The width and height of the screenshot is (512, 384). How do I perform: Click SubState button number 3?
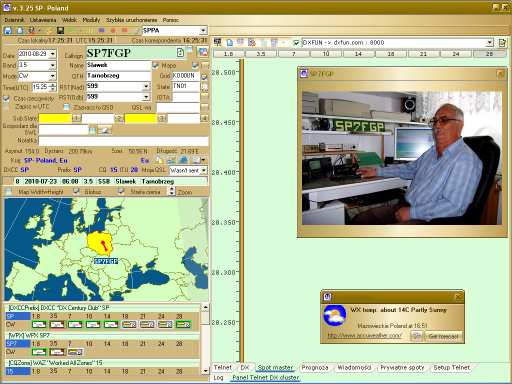[x=162, y=118]
